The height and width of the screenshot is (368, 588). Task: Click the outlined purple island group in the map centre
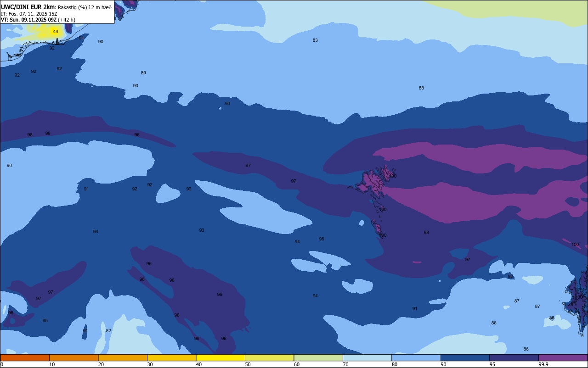pyautogui.click(x=373, y=183)
